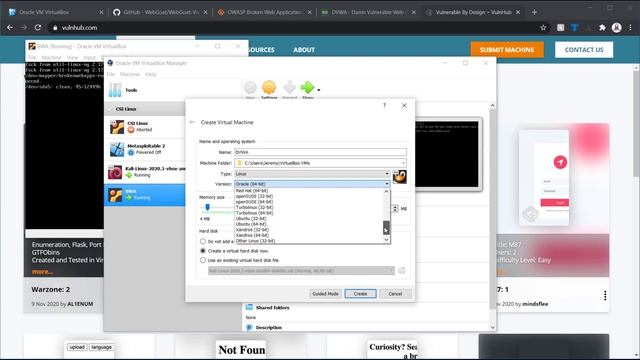Select Use an existing virtual hard disk file
Image resolution: width=640 pixels, height=360 pixels.
[203, 260]
